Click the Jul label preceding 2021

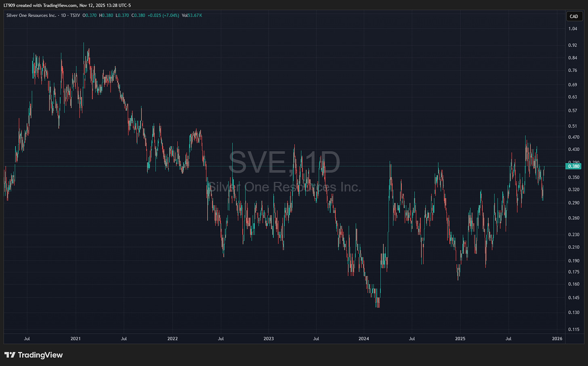pyautogui.click(x=27, y=339)
